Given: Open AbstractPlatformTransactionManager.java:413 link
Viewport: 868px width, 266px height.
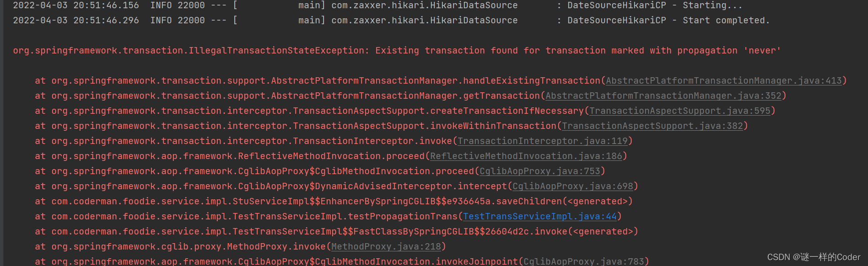Looking at the screenshot, I should (724, 81).
